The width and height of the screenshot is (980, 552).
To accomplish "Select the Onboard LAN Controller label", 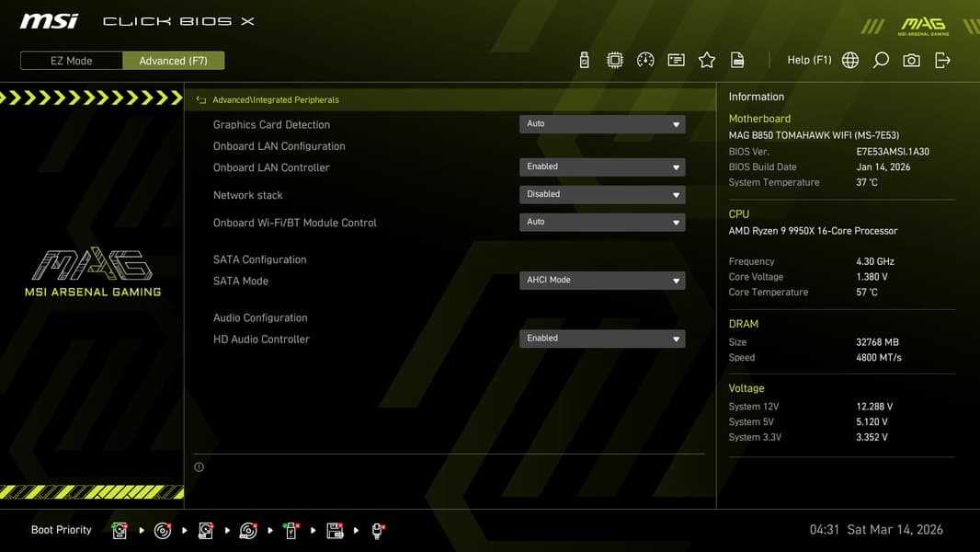I will 271,167.
